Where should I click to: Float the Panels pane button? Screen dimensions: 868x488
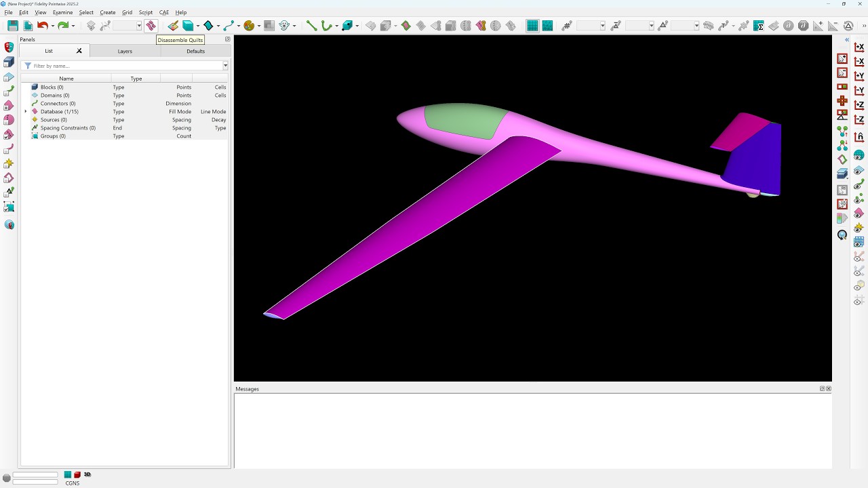click(227, 39)
